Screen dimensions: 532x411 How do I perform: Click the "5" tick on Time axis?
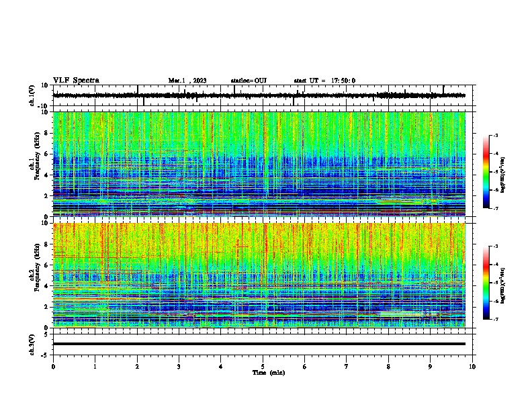pyautogui.click(x=263, y=367)
